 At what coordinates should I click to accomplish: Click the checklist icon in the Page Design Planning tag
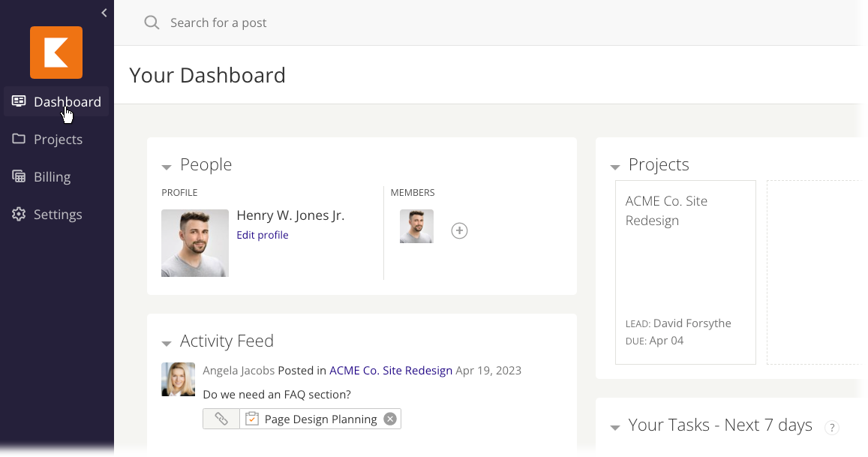(x=252, y=419)
